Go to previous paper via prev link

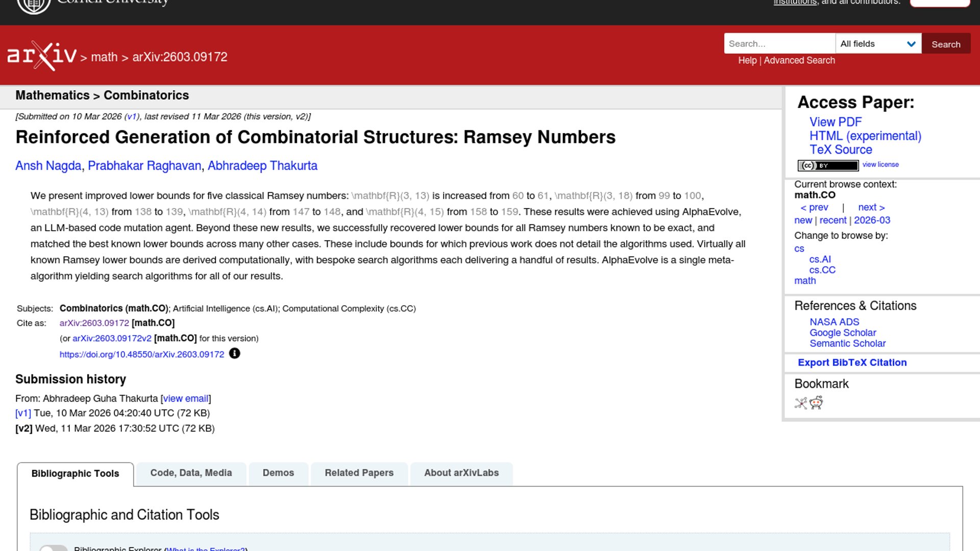click(814, 208)
